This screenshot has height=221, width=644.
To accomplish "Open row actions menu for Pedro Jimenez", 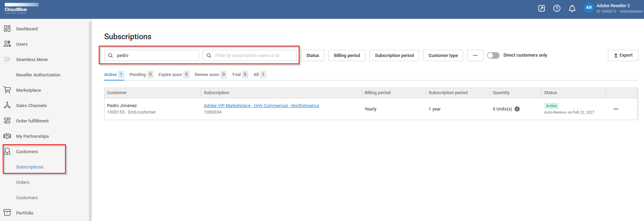I will 616,109.
